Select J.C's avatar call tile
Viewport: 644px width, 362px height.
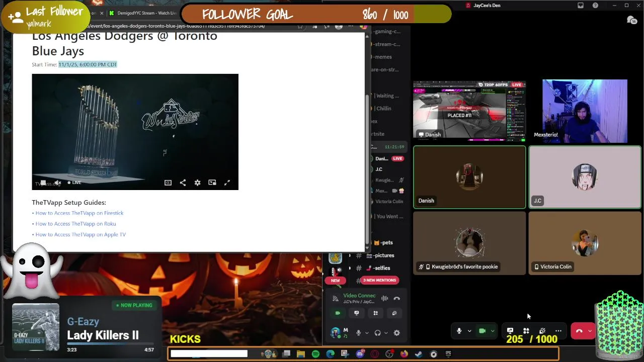pyautogui.click(x=585, y=177)
